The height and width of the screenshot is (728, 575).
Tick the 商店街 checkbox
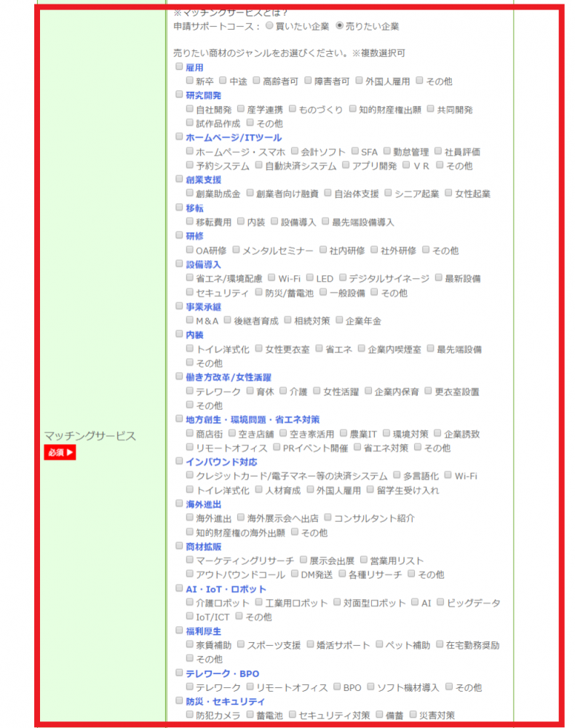(x=189, y=433)
